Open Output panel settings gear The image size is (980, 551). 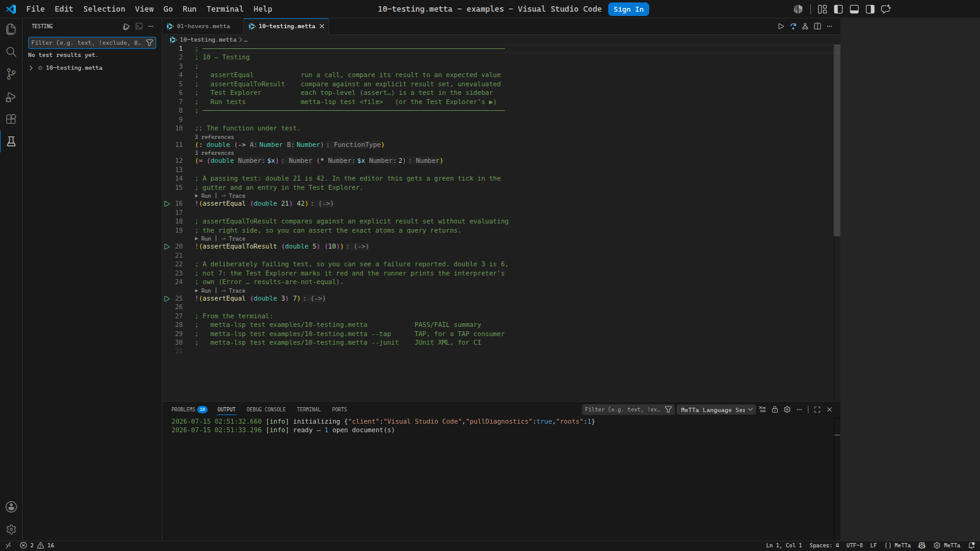point(787,410)
